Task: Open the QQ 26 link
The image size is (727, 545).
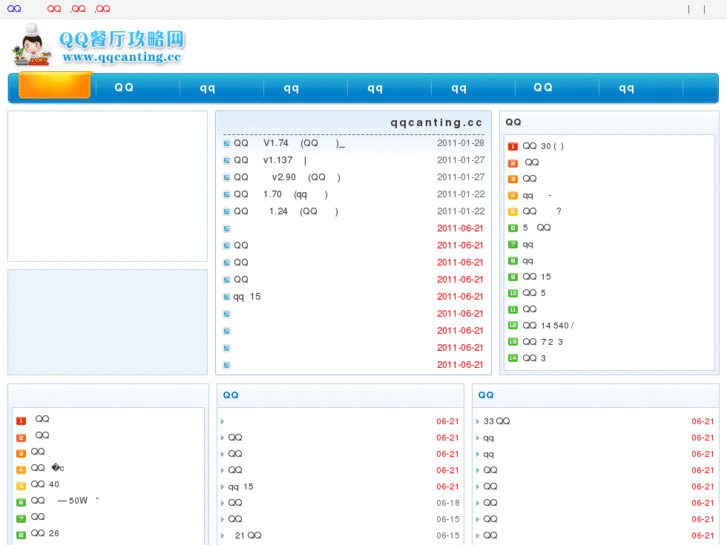Action: pyautogui.click(x=45, y=533)
